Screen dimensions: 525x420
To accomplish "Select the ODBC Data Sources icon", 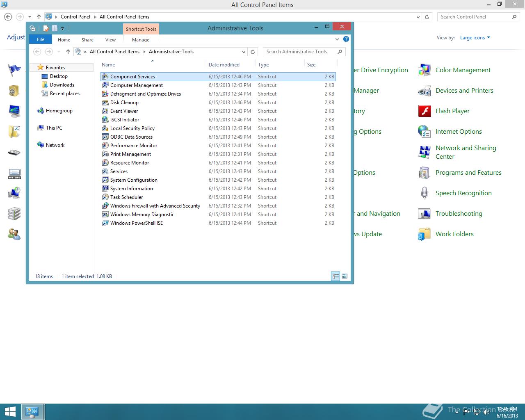I will click(105, 137).
